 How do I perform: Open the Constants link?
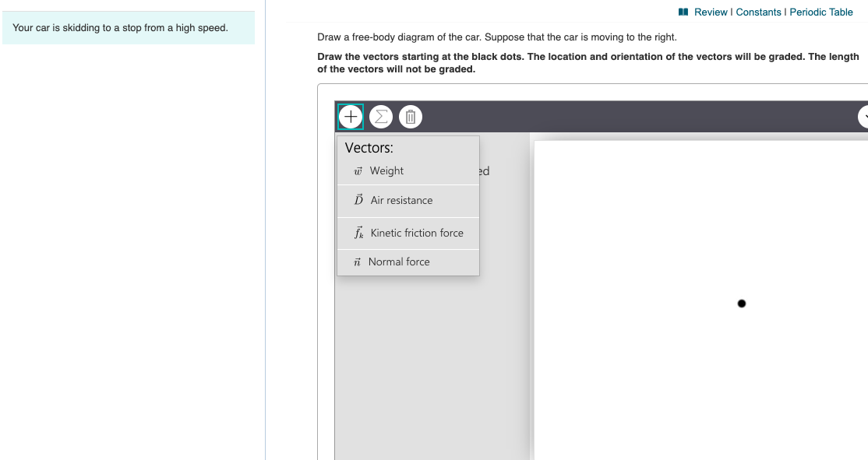758,12
